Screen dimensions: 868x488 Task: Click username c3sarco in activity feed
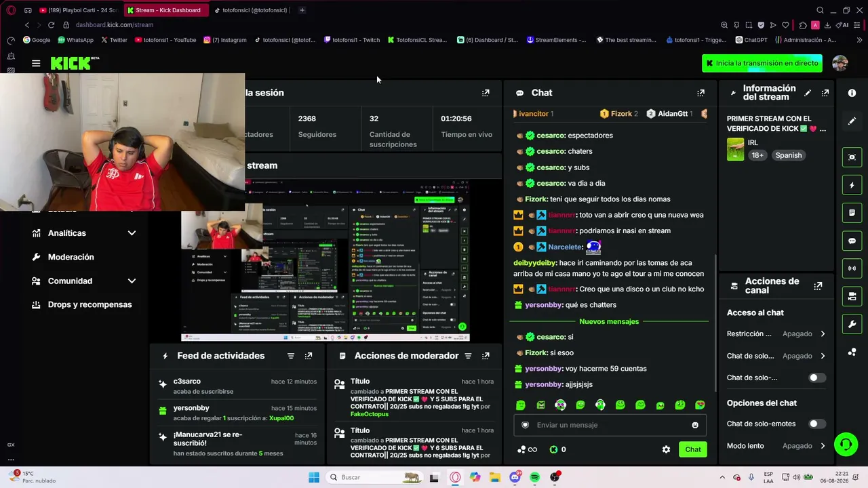point(187,381)
